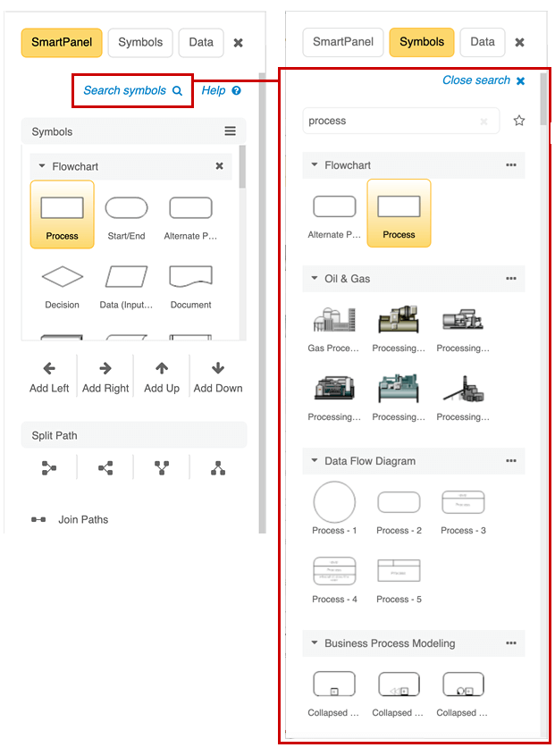This screenshot has height=756, width=555.
Task: Open Flowchart results more options menu
Action: (511, 165)
